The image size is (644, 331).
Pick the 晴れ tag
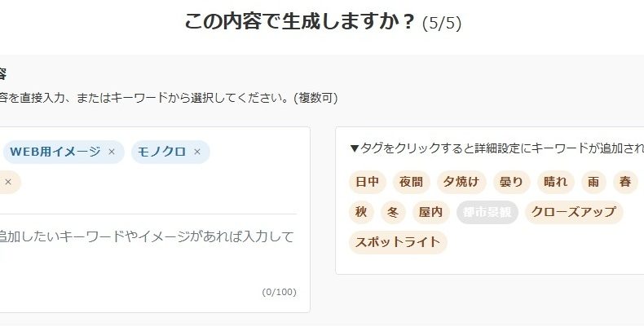[x=555, y=182]
